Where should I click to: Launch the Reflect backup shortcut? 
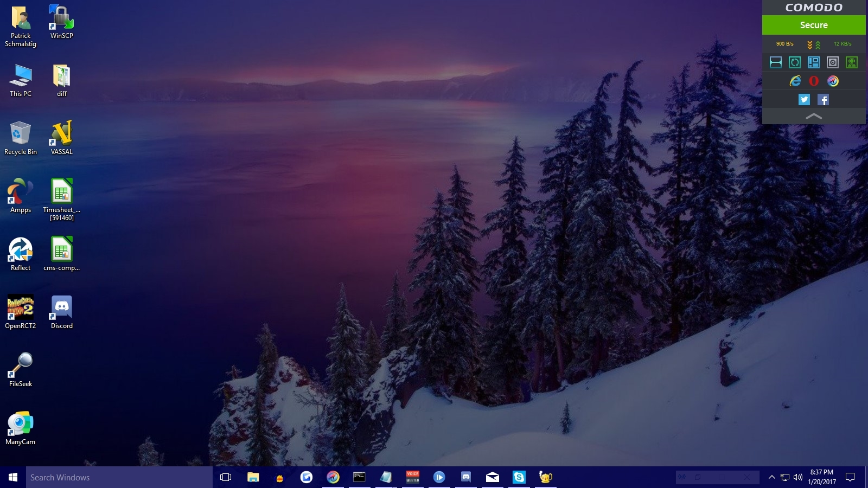point(21,254)
